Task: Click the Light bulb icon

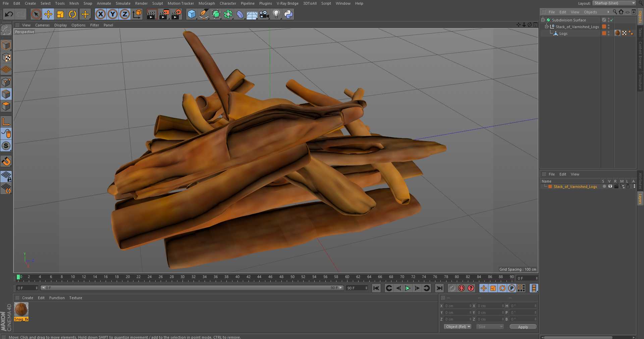Action: point(276,14)
